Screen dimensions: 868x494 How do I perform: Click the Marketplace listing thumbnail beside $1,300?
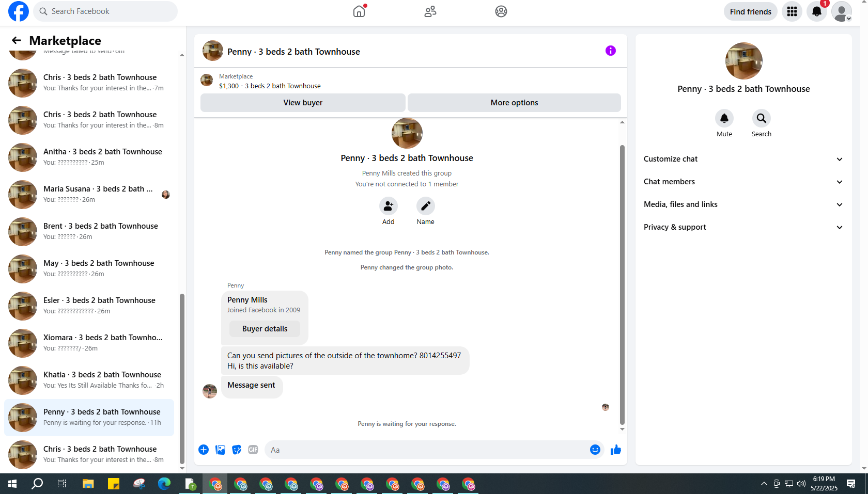pos(207,80)
